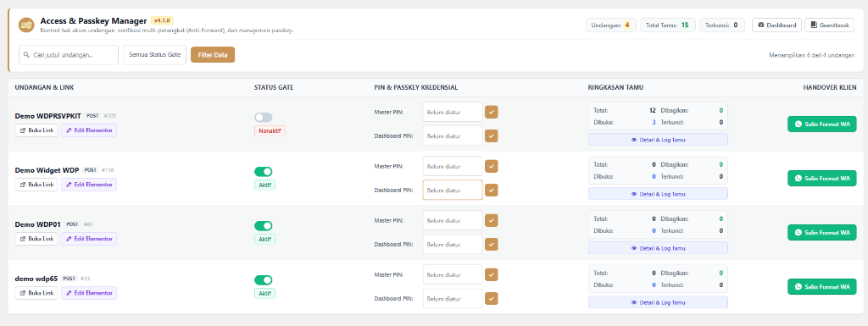Toggle gate status for Demo WDPRSVPKIT
This screenshot has width=868, height=326.
click(x=264, y=117)
